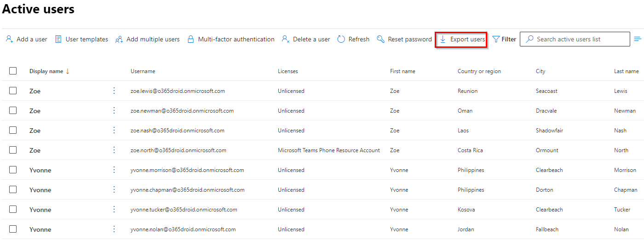The width and height of the screenshot is (644, 240).
Task: Click the magnifier icon in search box
Action: coord(529,39)
